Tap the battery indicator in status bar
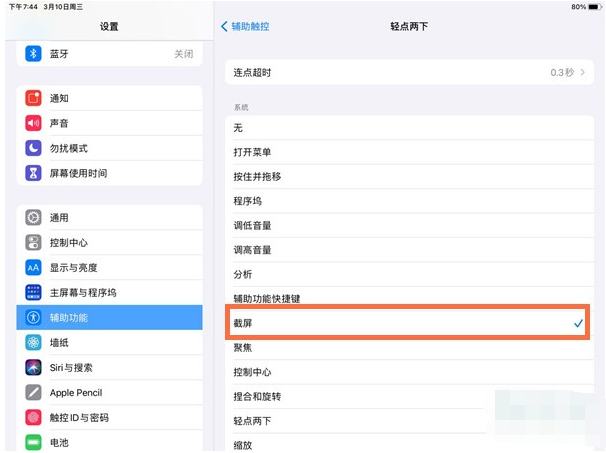 click(593, 7)
